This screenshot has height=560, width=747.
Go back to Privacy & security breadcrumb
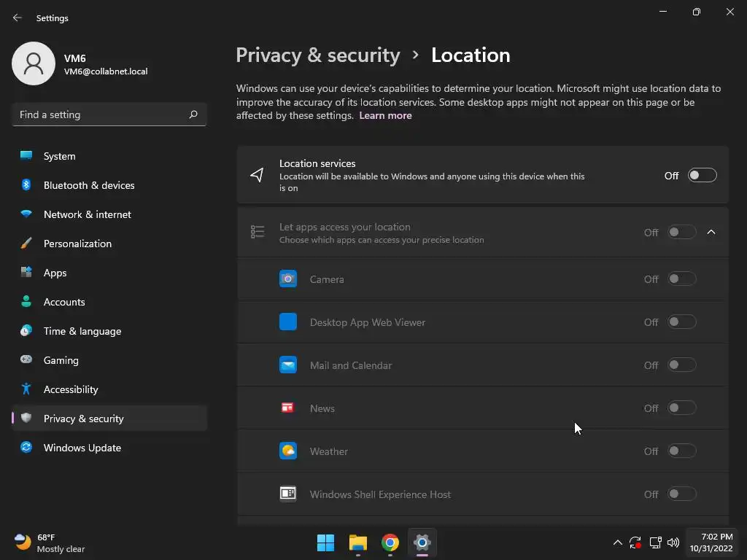point(318,55)
